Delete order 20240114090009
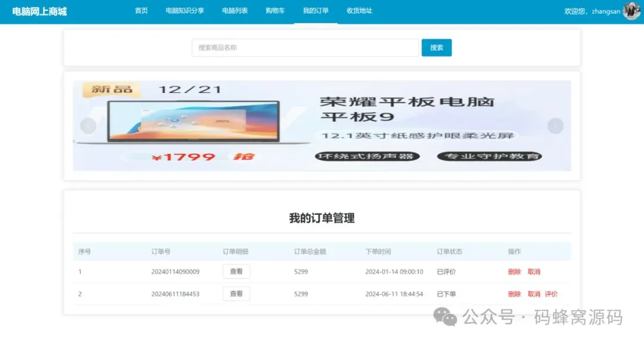This screenshot has height=343, width=644. pyautogui.click(x=514, y=271)
